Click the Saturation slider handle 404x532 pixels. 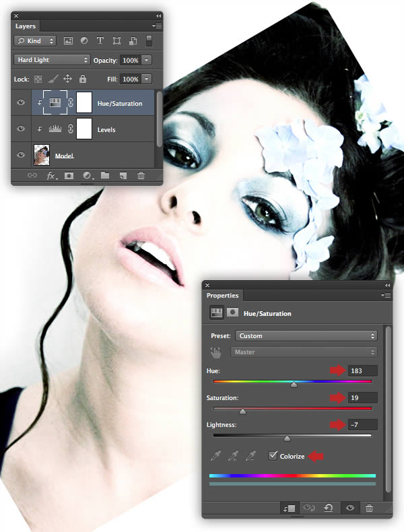tap(242, 411)
